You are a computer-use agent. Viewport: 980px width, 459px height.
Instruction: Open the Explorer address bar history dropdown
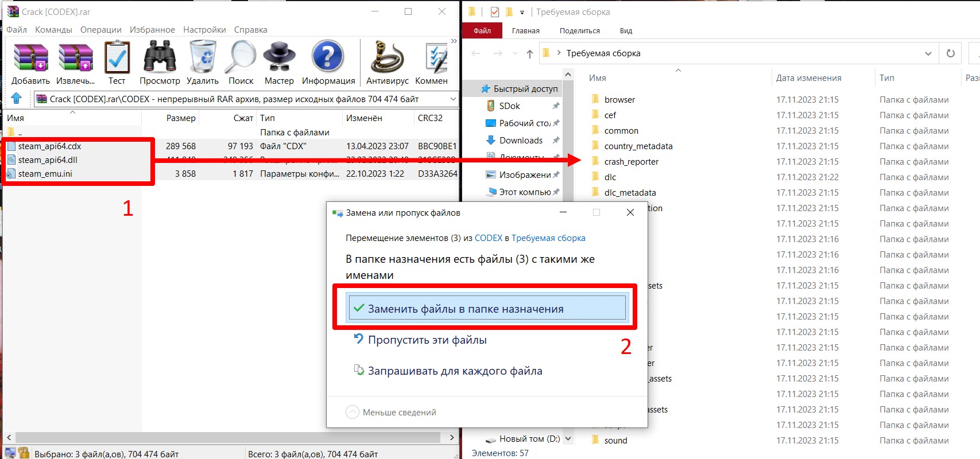pyautogui.click(x=928, y=53)
